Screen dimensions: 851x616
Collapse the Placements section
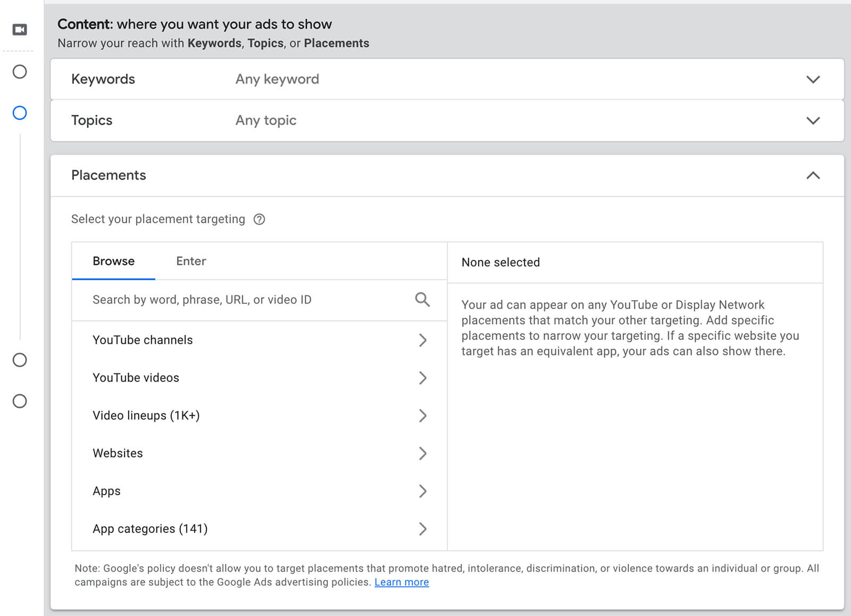tap(813, 176)
